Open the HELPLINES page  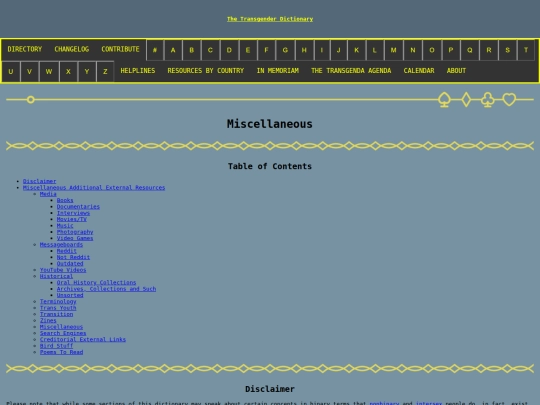click(138, 71)
